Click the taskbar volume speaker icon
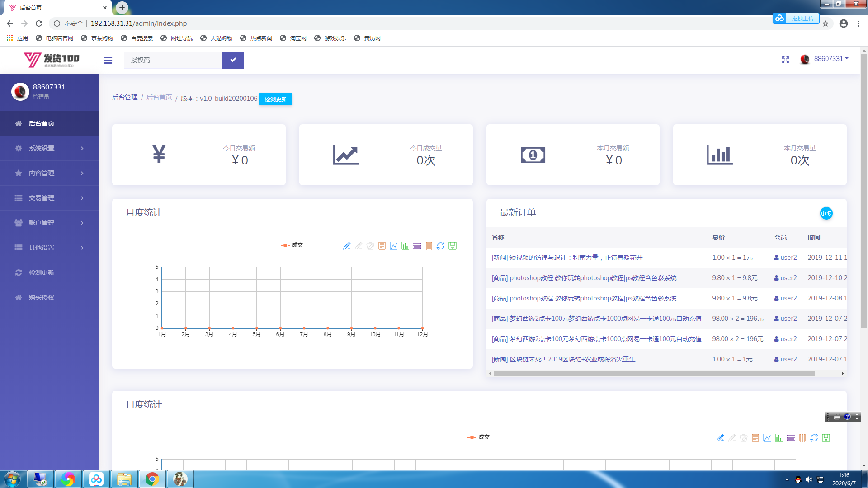The width and height of the screenshot is (868, 488). coord(809,479)
